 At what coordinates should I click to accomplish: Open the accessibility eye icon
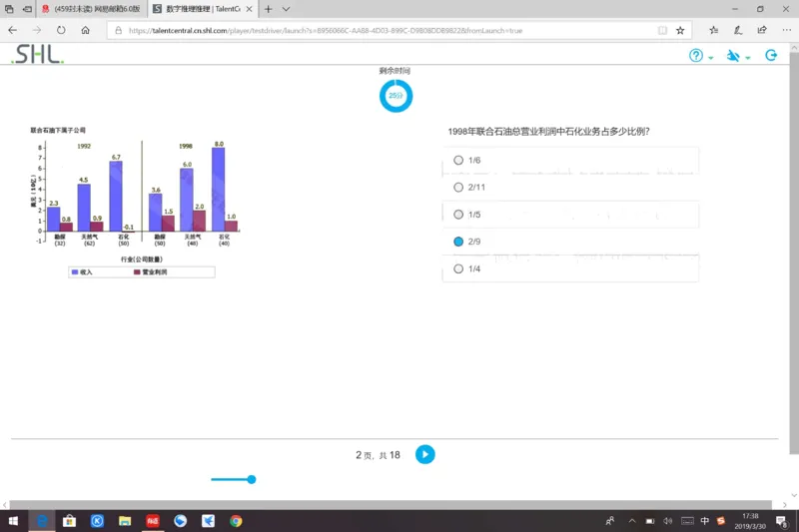(733, 56)
